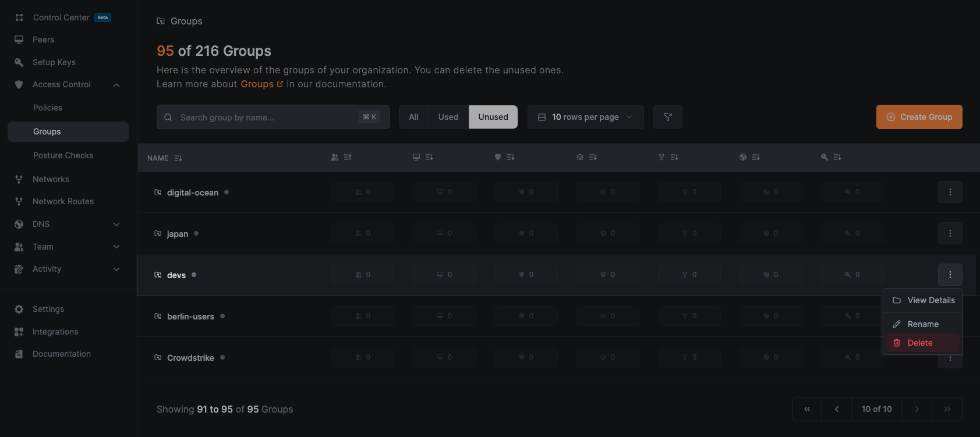This screenshot has width=980, height=437.
Task: Choose Delete from the context menu
Action: [919, 343]
